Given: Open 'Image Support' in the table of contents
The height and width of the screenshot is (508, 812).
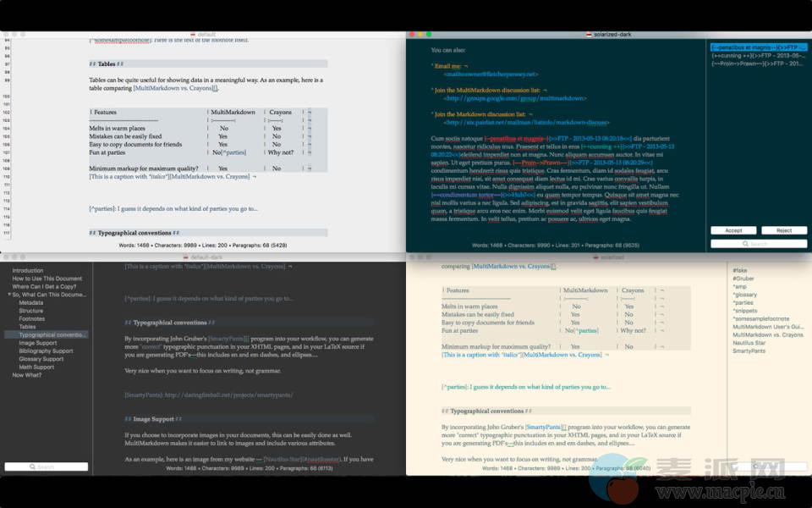Looking at the screenshot, I should tap(38, 343).
